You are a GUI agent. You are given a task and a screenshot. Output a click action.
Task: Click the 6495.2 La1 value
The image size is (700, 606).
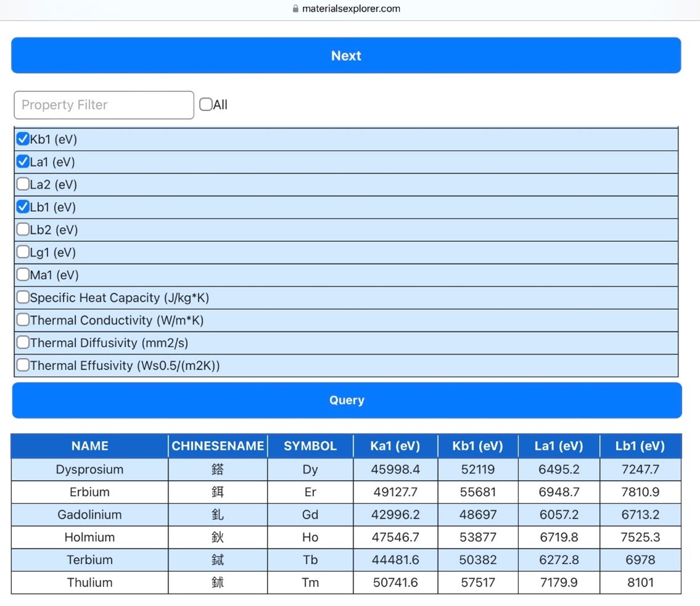[559, 470]
